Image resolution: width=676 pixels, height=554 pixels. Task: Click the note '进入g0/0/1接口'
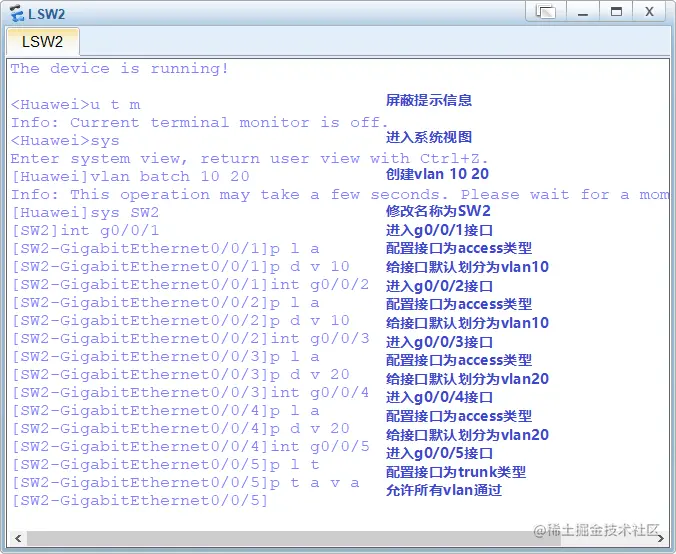coord(439,230)
